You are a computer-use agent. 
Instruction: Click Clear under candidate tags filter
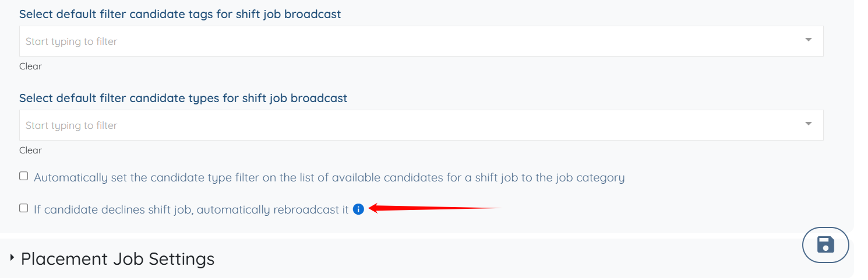[30, 66]
